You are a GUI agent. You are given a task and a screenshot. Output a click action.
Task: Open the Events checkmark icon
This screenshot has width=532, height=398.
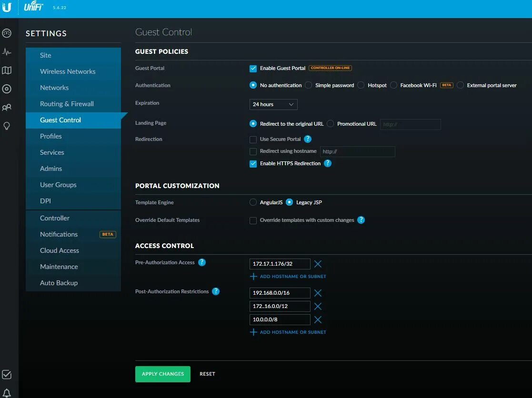pos(7,375)
